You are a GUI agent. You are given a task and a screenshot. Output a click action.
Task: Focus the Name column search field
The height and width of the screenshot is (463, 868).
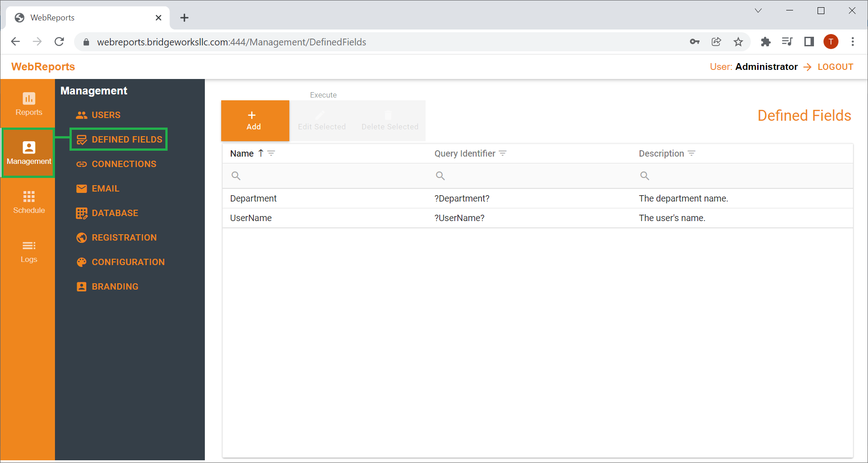tap(325, 176)
